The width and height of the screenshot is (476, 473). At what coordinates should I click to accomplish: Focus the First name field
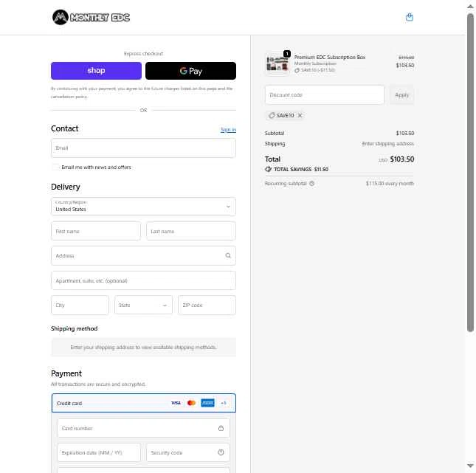(x=96, y=232)
